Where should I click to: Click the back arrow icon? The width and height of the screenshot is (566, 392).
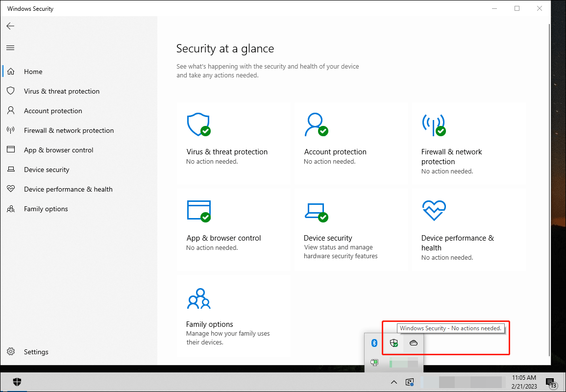[x=10, y=25]
